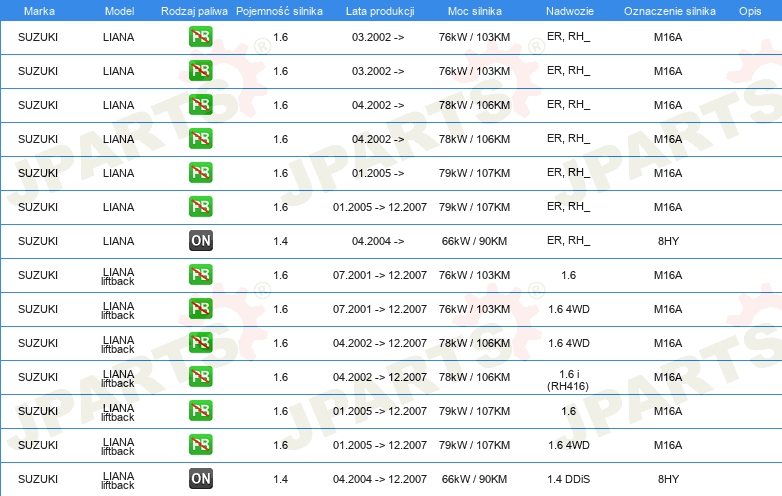This screenshot has width=782, height=496.
Task: Select "78kW / 106KM" in the RH416 row
Action: click(474, 377)
